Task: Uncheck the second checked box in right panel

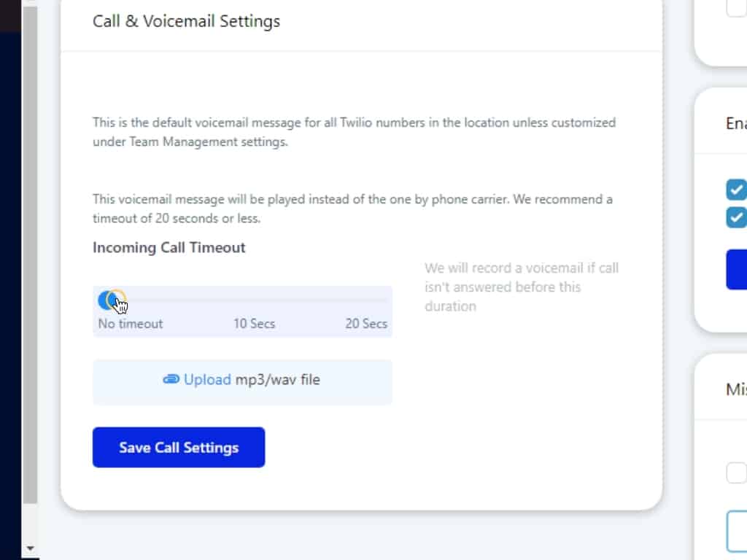Action: (x=736, y=217)
